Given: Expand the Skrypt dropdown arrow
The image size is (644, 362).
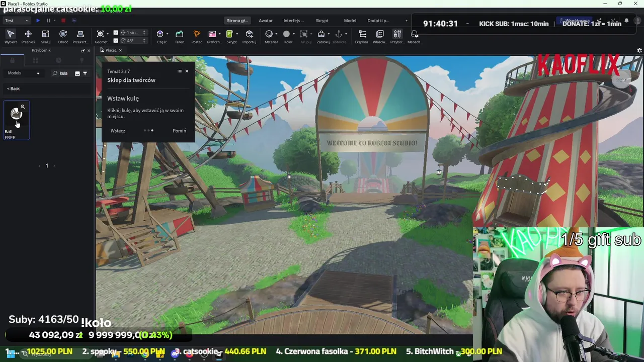Looking at the screenshot, I should [237, 34].
